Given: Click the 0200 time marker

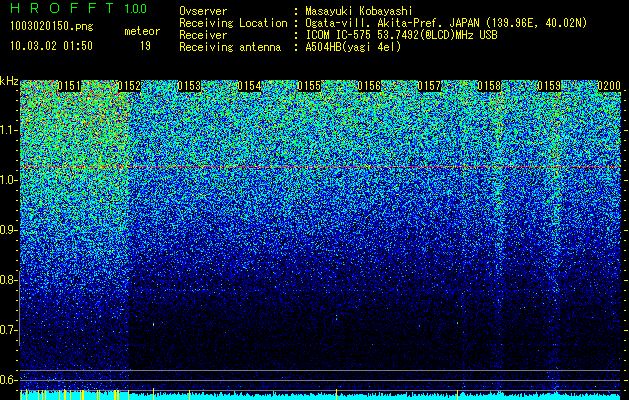Looking at the screenshot, I should point(609,86).
